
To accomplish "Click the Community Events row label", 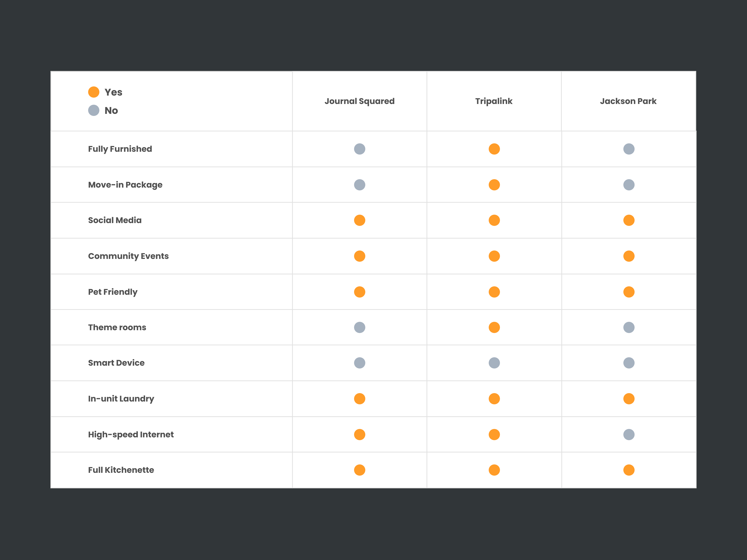I will (x=128, y=256).
